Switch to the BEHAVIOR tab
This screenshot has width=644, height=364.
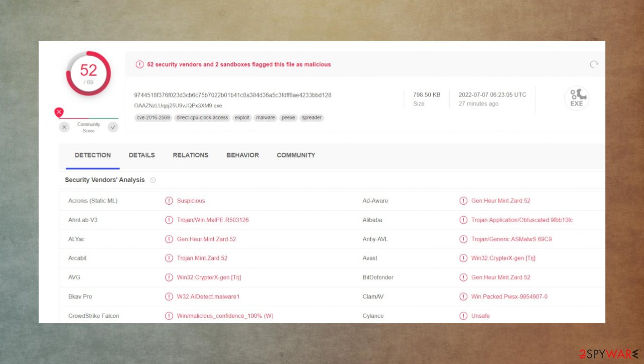pos(243,155)
